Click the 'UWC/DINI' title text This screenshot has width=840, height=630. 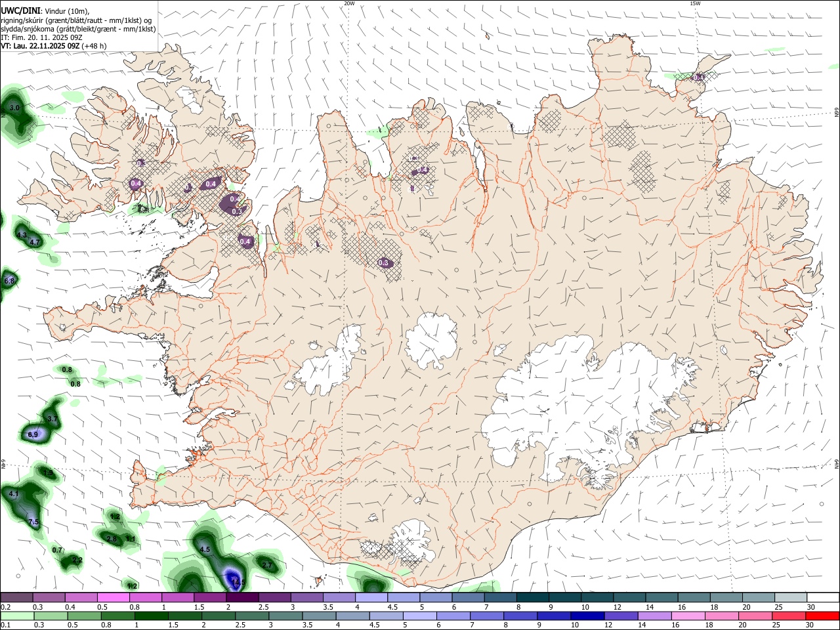pyautogui.click(x=20, y=11)
